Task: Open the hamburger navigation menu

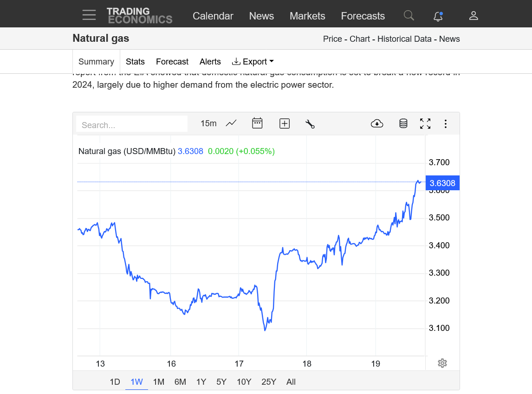Action: click(x=89, y=15)
